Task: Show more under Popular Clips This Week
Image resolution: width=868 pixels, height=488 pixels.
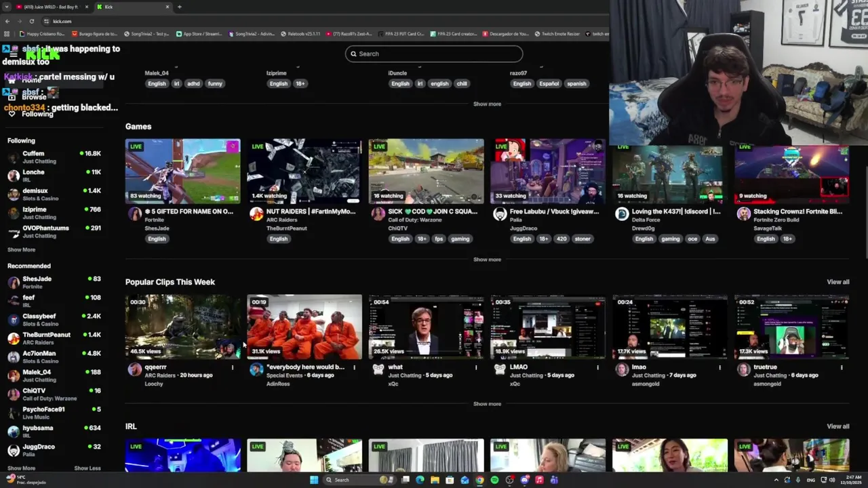Action: tap(487, 404)
